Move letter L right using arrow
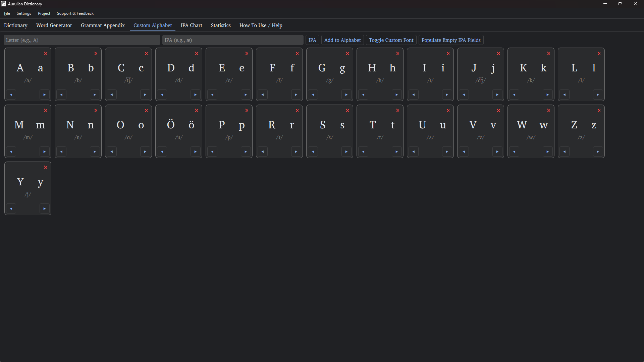 [x=598, y=95]
